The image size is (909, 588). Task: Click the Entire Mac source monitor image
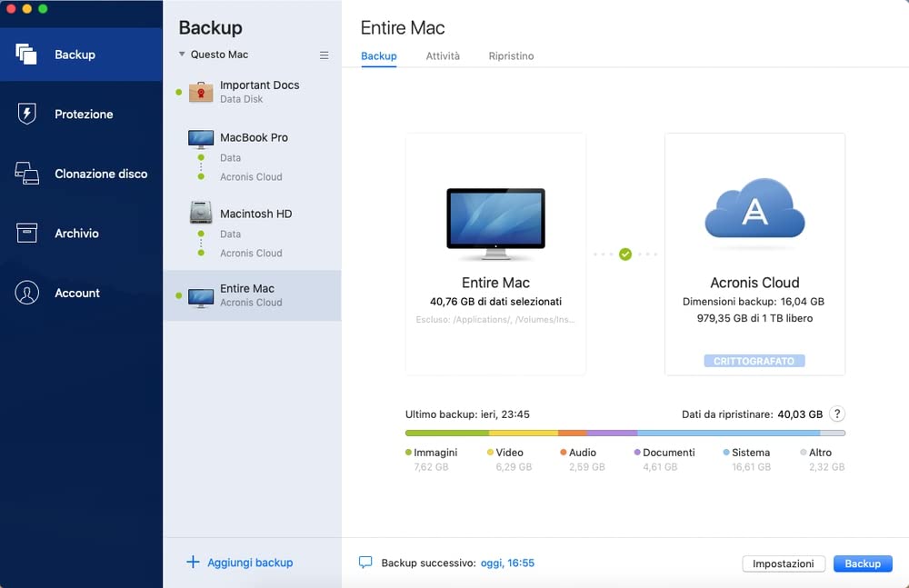(495, 224)
